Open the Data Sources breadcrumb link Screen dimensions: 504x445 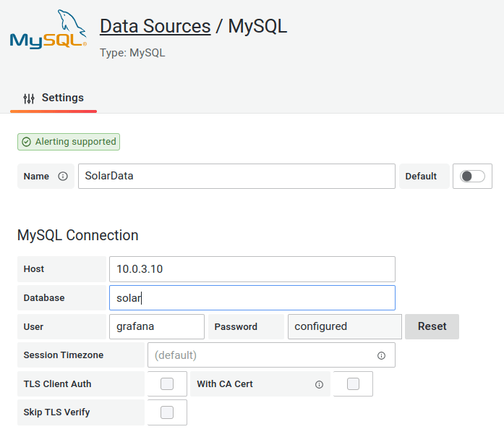pyautogui.click(x=155, y=26)
